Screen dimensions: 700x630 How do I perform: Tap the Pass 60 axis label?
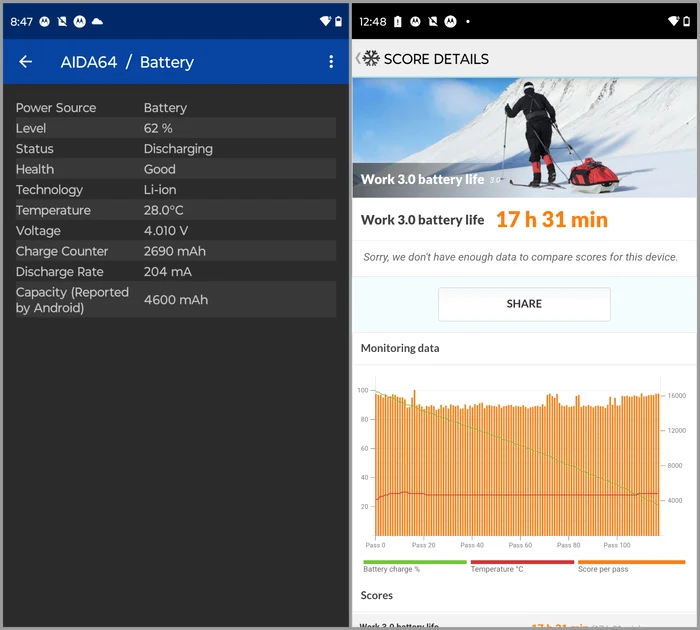click(520, 545)
